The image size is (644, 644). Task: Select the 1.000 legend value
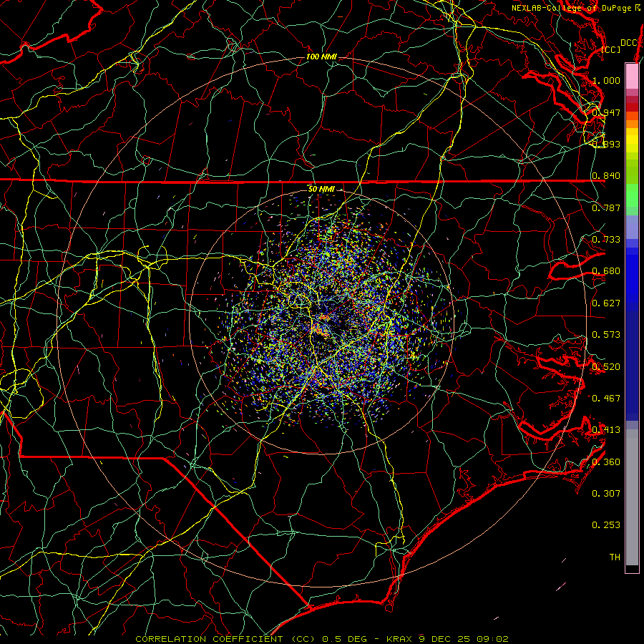click(x=606, y=80)
